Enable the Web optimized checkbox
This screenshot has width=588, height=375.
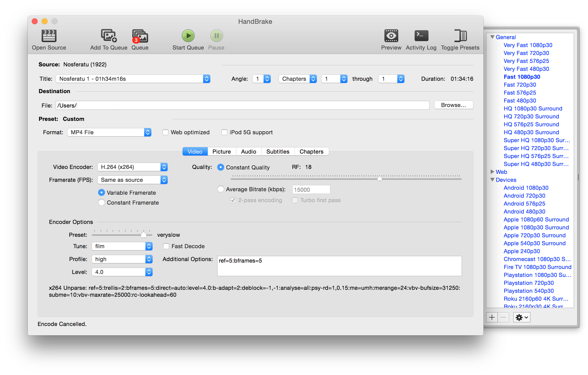click(x=165, y=132)
